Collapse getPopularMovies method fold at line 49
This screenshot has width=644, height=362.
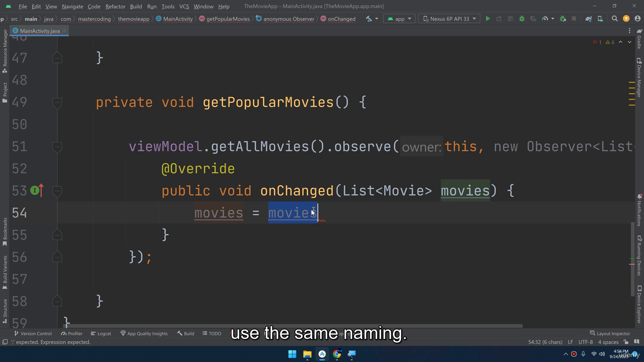click(57, 102)
